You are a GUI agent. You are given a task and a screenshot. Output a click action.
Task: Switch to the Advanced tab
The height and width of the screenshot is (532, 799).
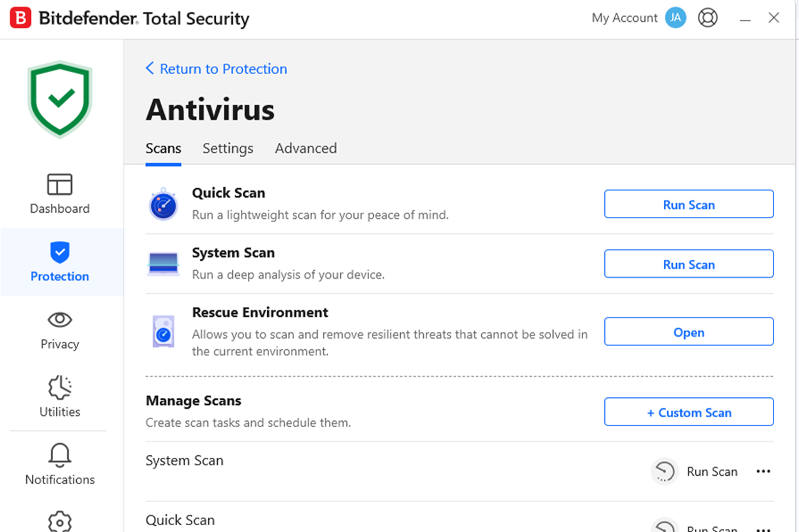[306, 148]
